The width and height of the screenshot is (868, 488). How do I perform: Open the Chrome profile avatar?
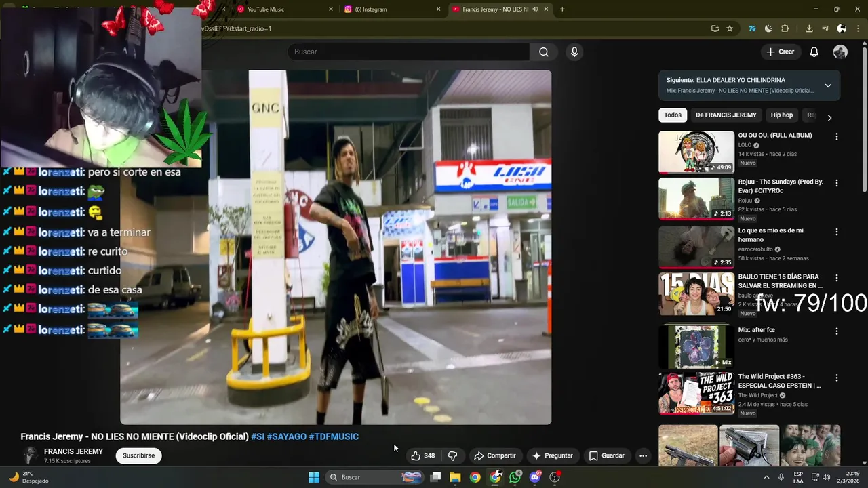(x=842, y=28)
